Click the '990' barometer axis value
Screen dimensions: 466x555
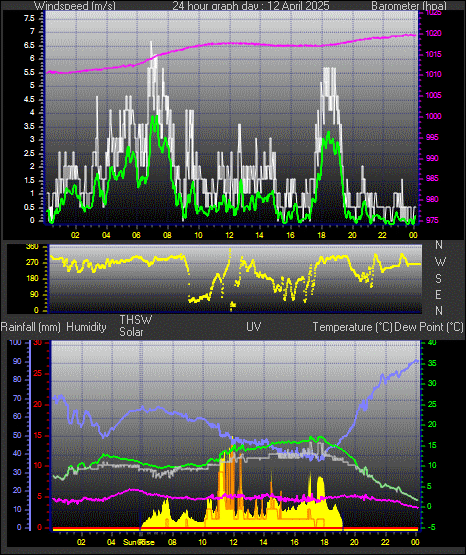coord(432,158)
